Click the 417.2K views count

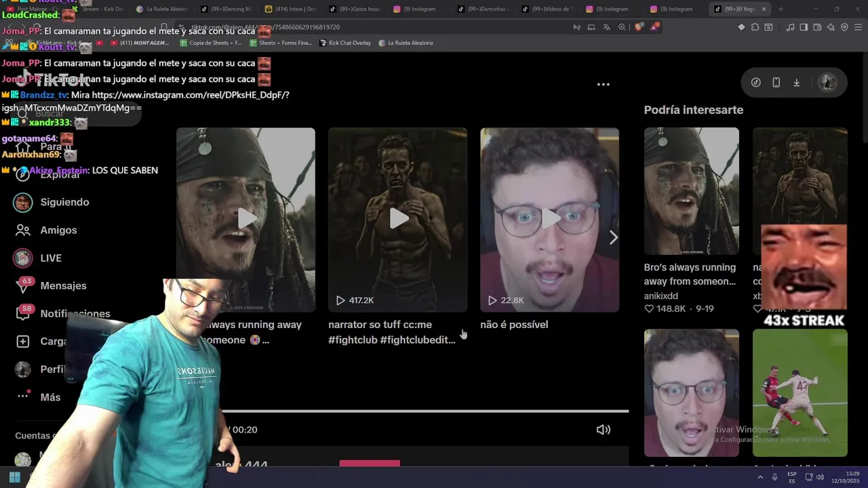[x=361, y=300]
